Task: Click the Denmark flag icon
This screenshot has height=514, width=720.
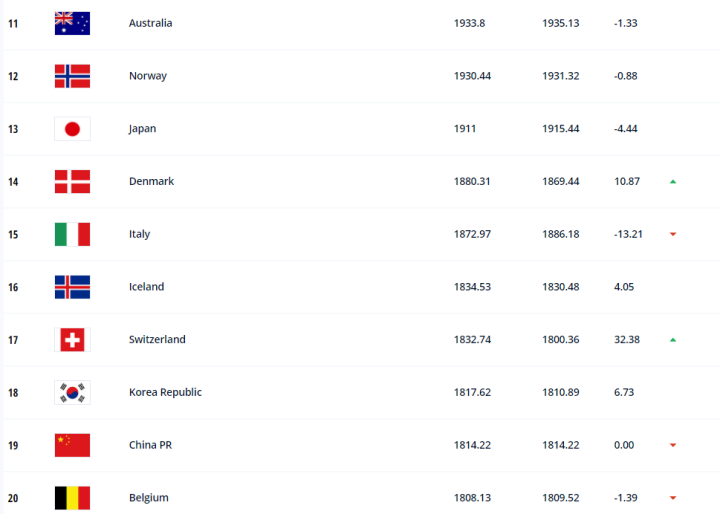Action: pyautogui.click(x=72, y=181)
